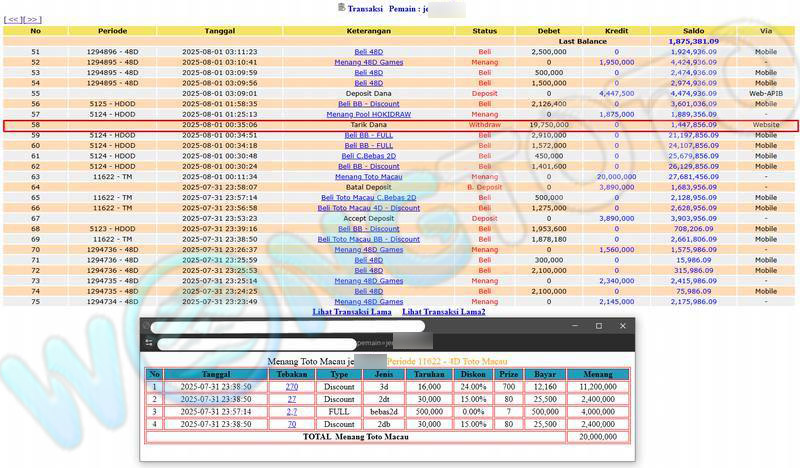Click periode 1294896 - 48D in row 51

click(x=112, y=52)
